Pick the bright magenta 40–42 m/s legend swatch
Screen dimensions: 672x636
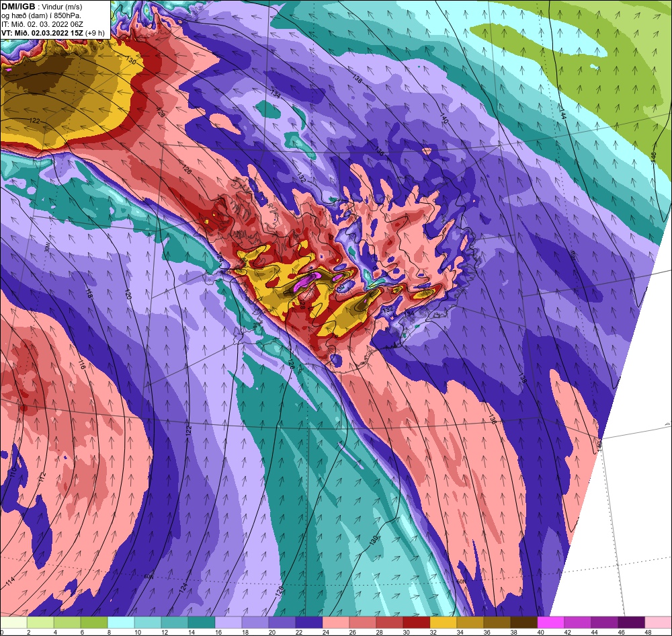551,623
